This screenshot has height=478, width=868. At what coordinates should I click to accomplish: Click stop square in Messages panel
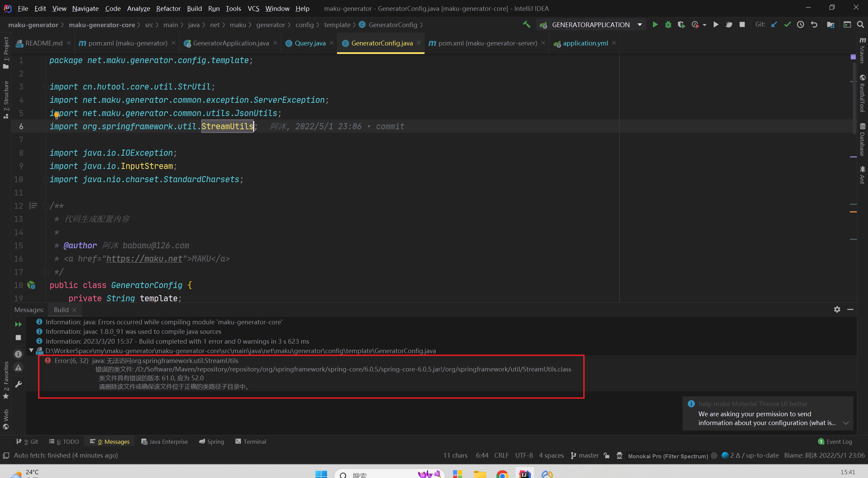point(18,338)
